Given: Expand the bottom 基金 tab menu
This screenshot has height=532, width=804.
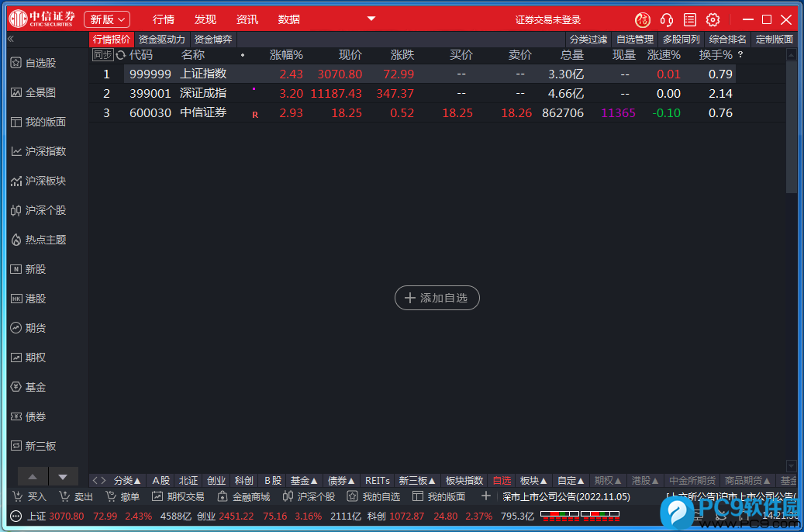Looking at the screenshot, I should [304, 481].
